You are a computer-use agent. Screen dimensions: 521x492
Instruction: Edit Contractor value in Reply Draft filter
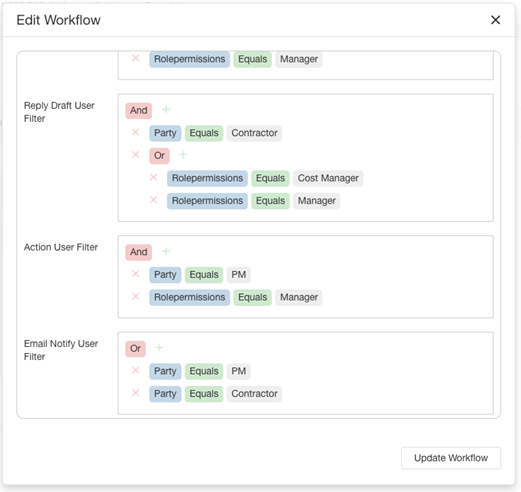(x=254, y=133)
